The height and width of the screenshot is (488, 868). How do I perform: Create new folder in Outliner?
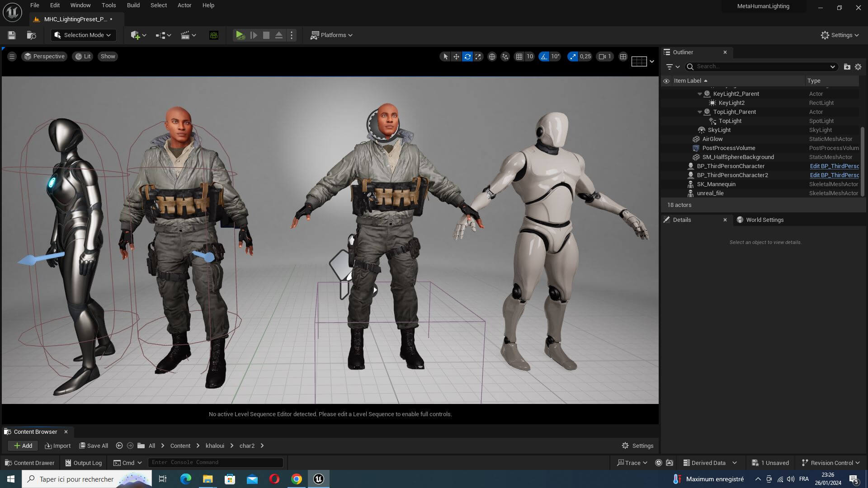[x=847, y=66]
